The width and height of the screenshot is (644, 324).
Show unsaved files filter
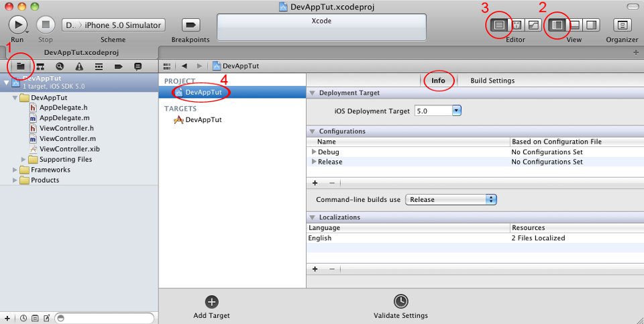pyautogui.click(x=46, y=318)
